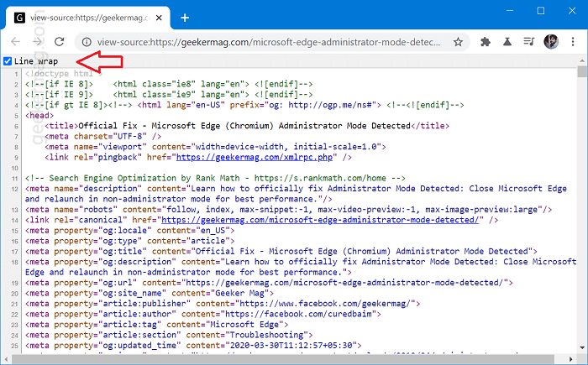Click the og:title meta line
The image size is (588, 365).
pyautogui.click(x=281, y=252)
